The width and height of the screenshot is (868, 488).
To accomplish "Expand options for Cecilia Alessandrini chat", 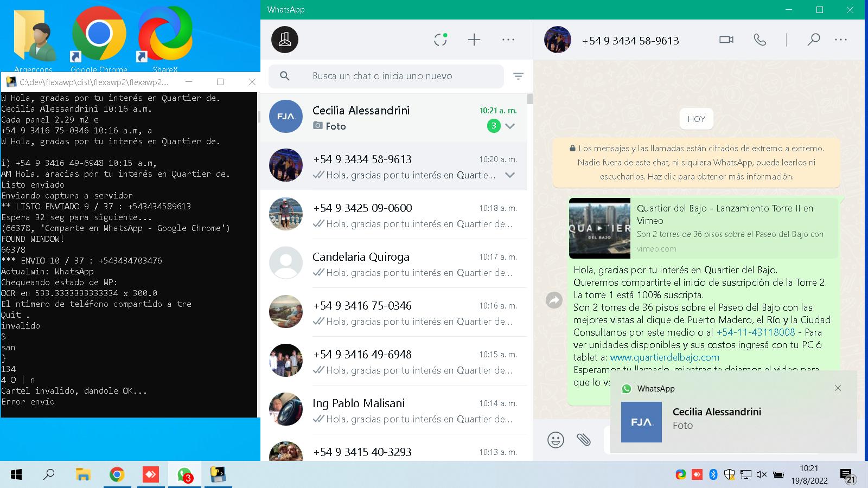I will click(510, 126).
